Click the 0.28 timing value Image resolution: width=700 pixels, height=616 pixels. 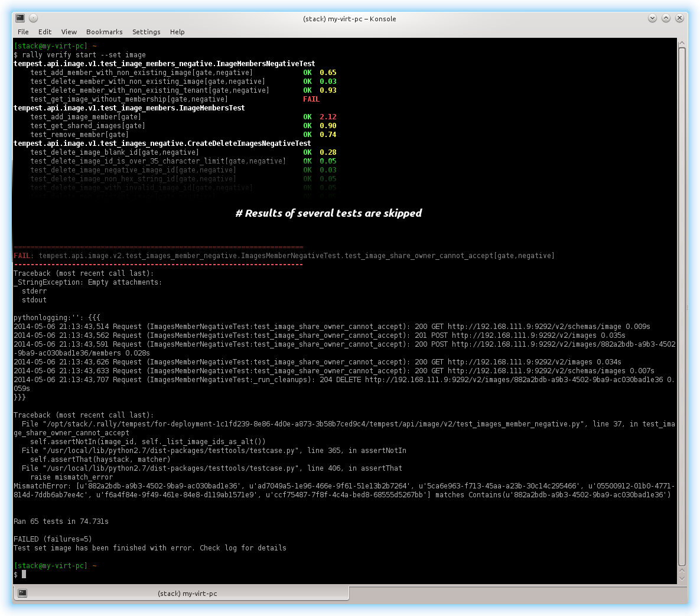328,152
